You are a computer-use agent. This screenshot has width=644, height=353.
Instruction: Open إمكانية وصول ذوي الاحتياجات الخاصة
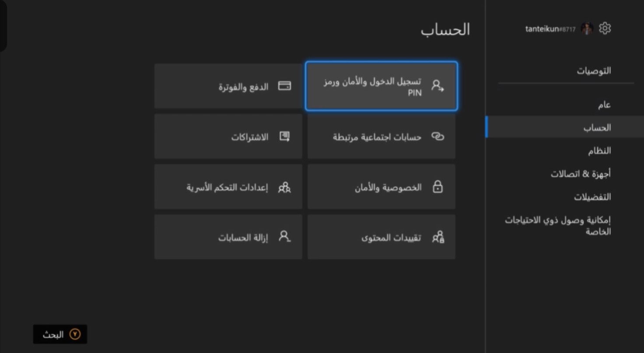[558, 226]
